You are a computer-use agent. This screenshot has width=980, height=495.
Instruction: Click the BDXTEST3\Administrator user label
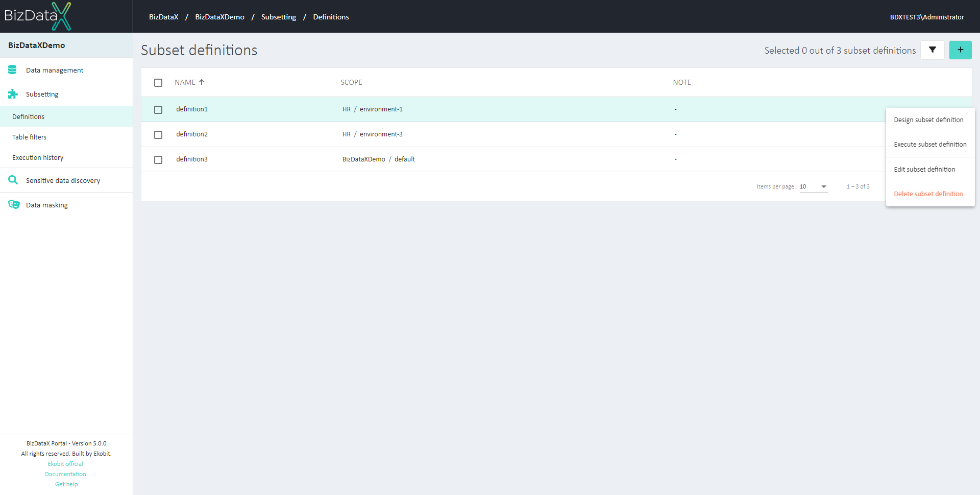tap(927, 17)
